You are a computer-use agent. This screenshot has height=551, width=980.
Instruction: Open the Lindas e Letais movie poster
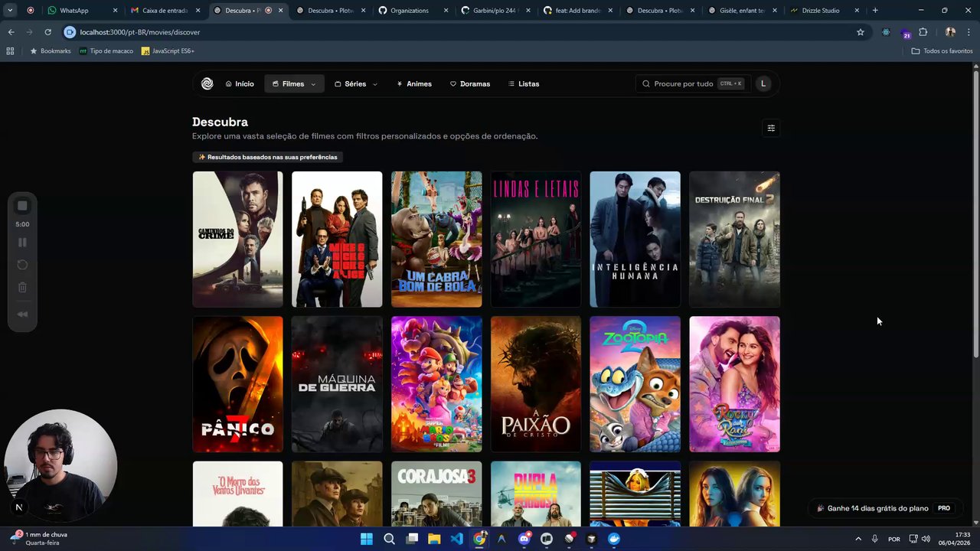(x=536, y=239)
